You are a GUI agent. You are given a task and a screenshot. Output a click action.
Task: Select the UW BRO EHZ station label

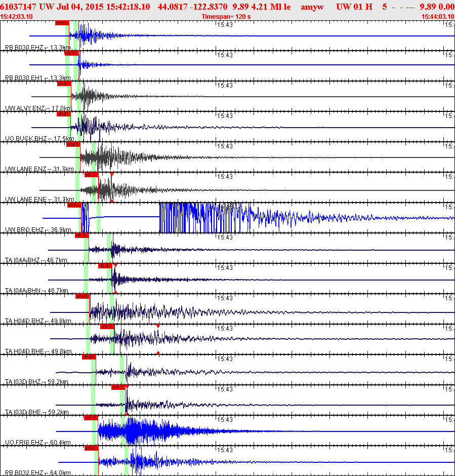tap(25, 229)
